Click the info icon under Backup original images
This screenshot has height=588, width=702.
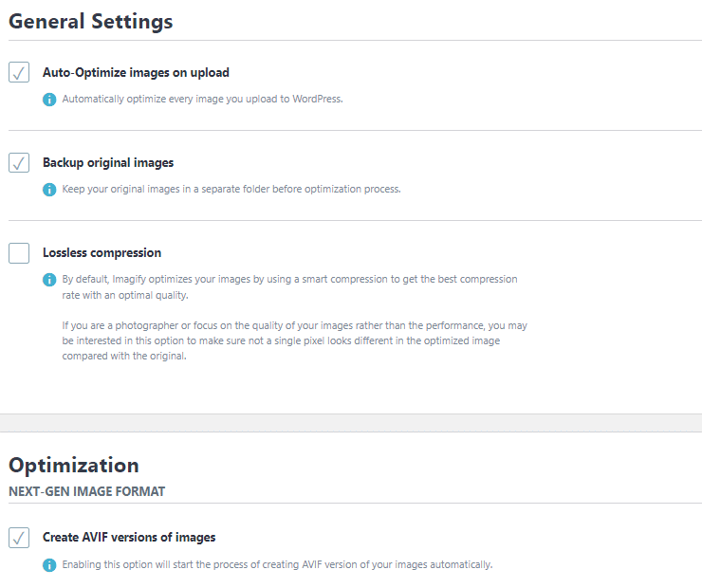[x=49, y=189]
